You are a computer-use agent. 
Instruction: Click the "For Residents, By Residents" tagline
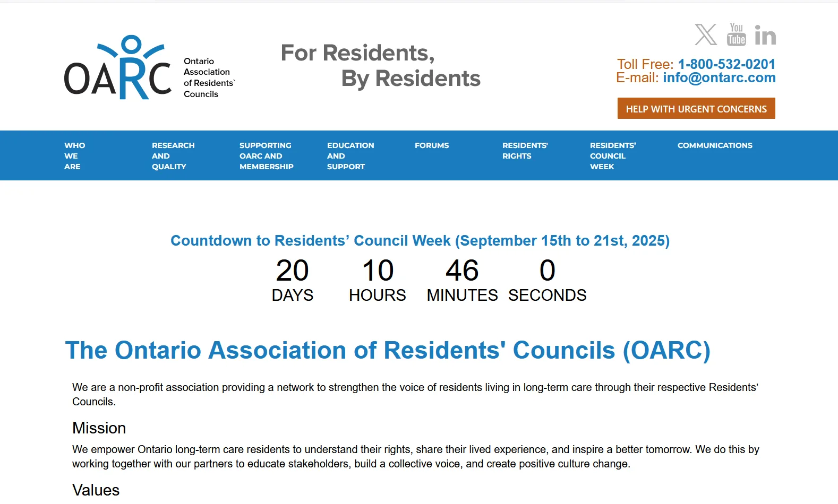(x=380, y=66)
